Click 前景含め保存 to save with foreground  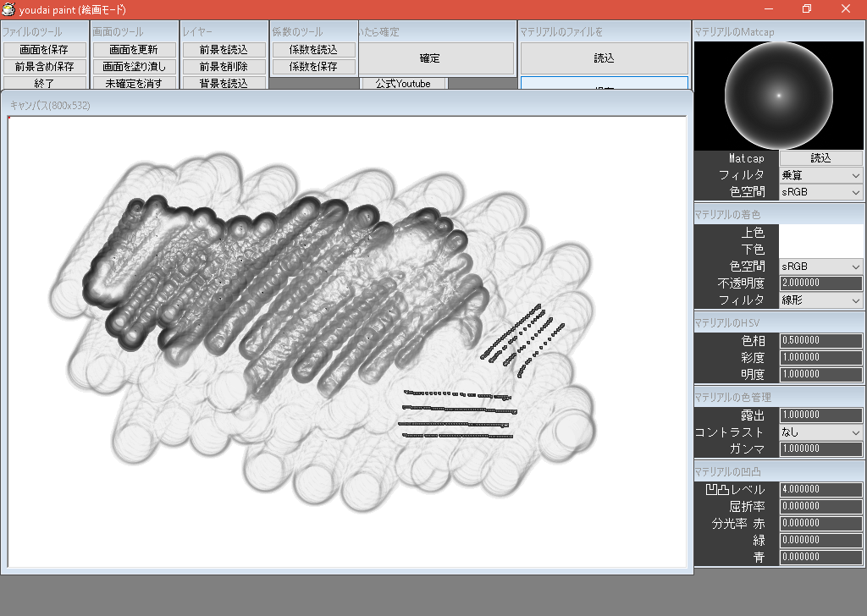(47, 66)
